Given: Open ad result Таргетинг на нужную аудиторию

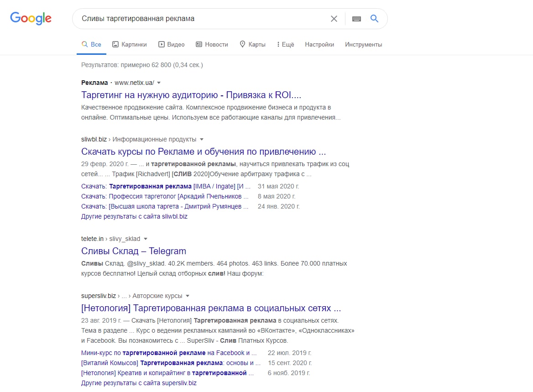Looking at the screenshot, I should pyautogui.click(x=191, y=95).
